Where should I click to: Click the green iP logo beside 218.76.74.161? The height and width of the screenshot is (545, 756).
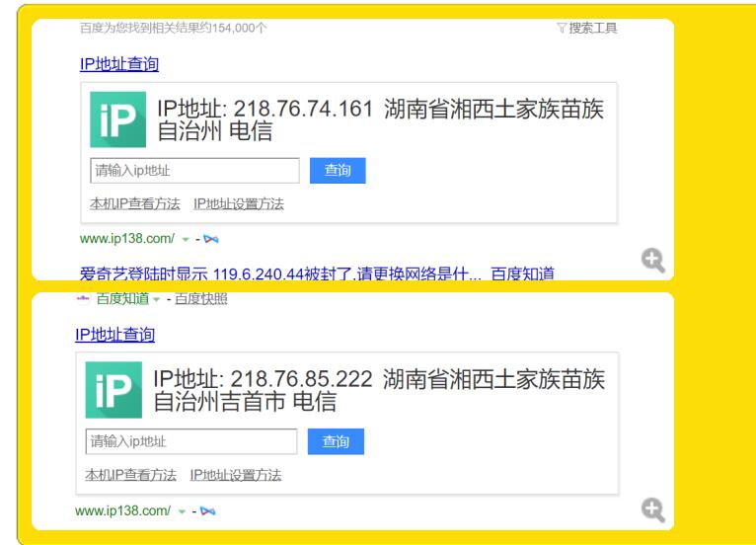[x=118, y=119]
